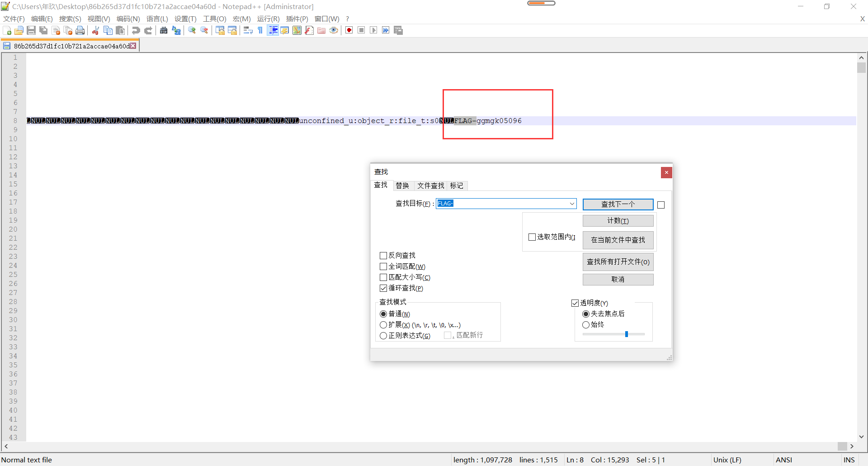Image resolution: width=868 pixels, height=466 pixels.
Task: Open Document Map toolbar icon
Action: 297,30
